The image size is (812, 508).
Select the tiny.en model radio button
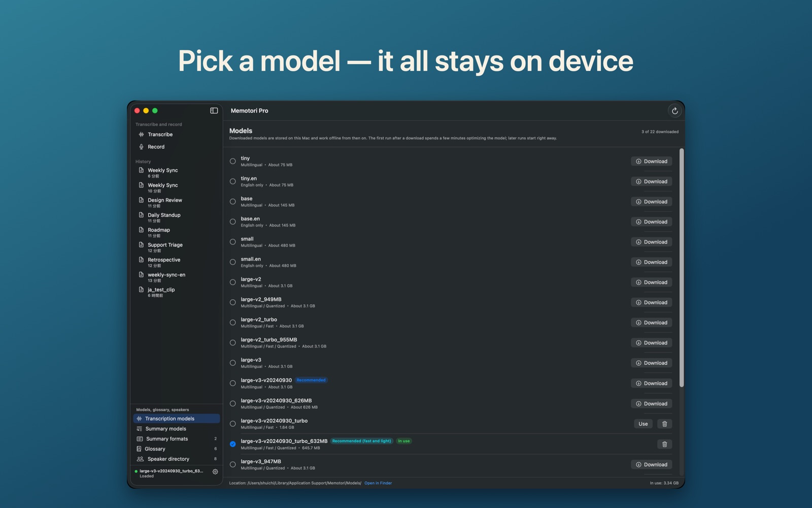[x=232, y=181]
